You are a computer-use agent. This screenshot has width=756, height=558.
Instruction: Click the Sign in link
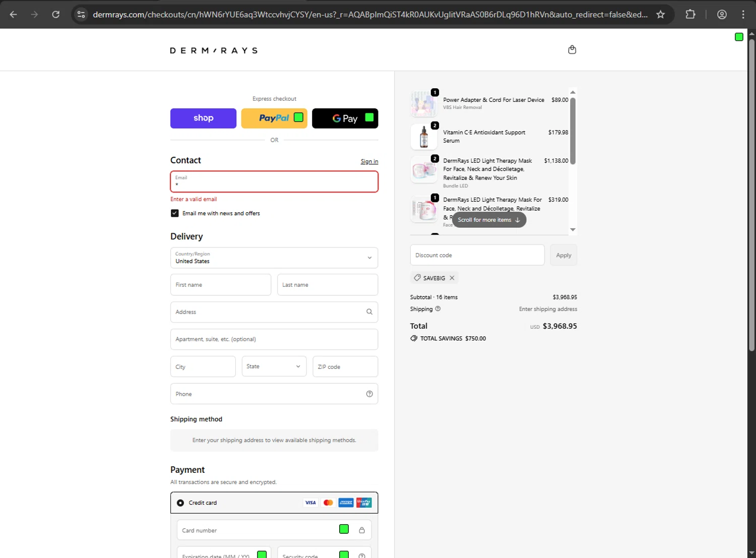click(369, 161)
